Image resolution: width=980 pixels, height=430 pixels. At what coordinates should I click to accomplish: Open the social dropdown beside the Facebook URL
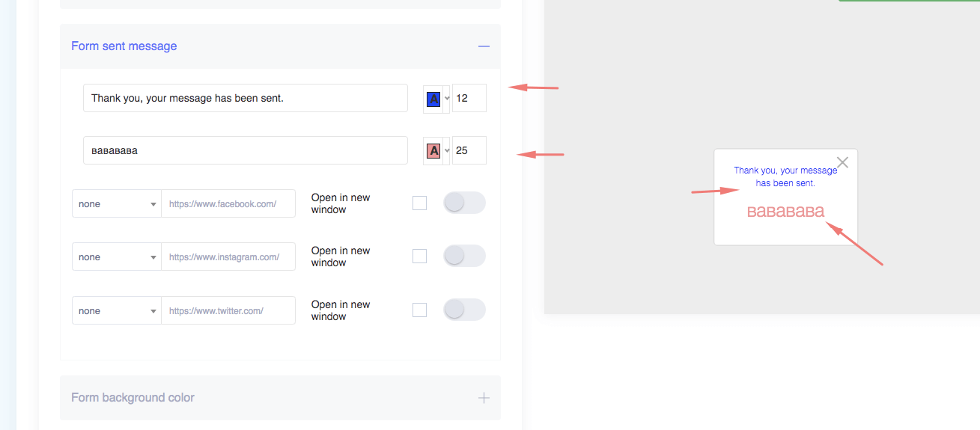point(117,203)
